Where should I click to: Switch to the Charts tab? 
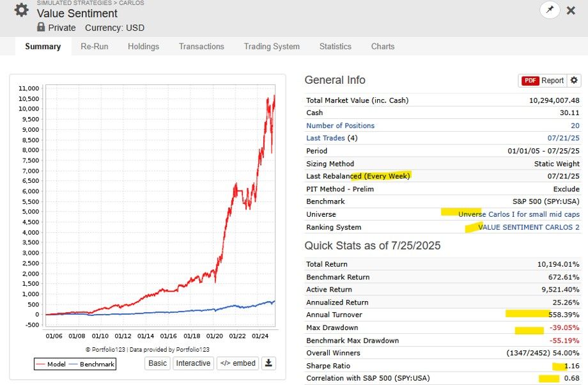[383, 47]
